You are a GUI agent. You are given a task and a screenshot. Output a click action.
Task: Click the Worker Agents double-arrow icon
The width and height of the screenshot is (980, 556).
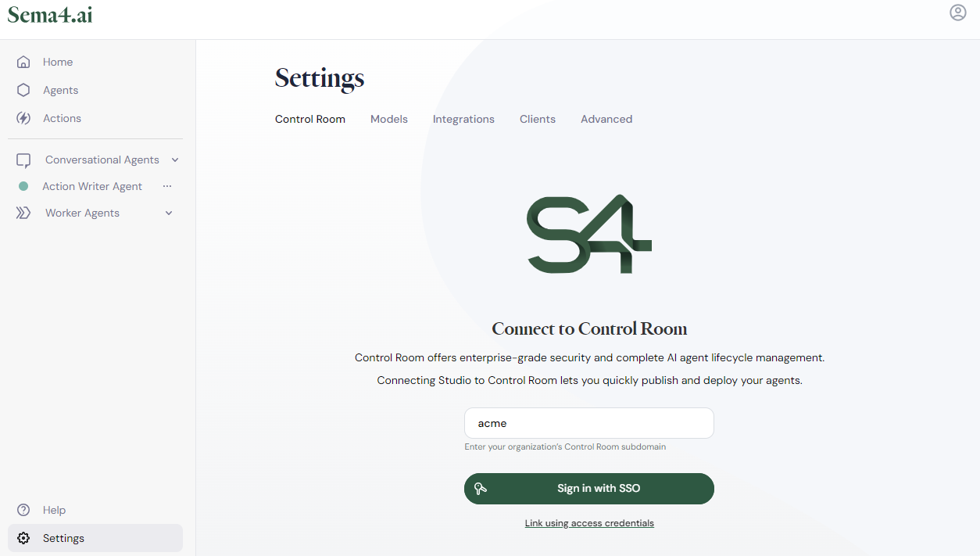coord(23,213)
